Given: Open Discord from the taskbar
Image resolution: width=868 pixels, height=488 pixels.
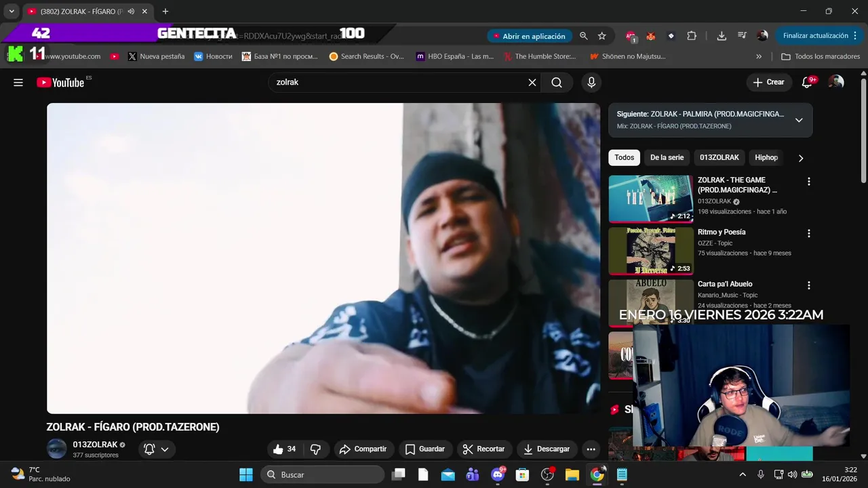Looking at the screenshot, I should point(497,474).
